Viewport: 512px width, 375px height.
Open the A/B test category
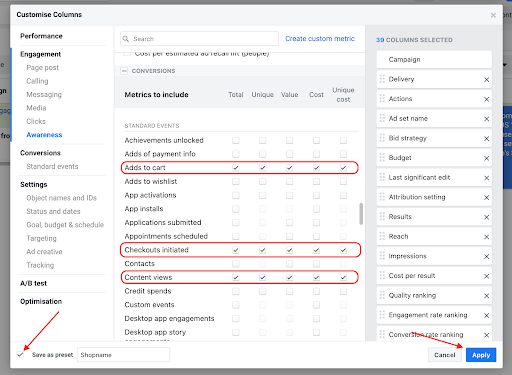(x=33, y=283)
